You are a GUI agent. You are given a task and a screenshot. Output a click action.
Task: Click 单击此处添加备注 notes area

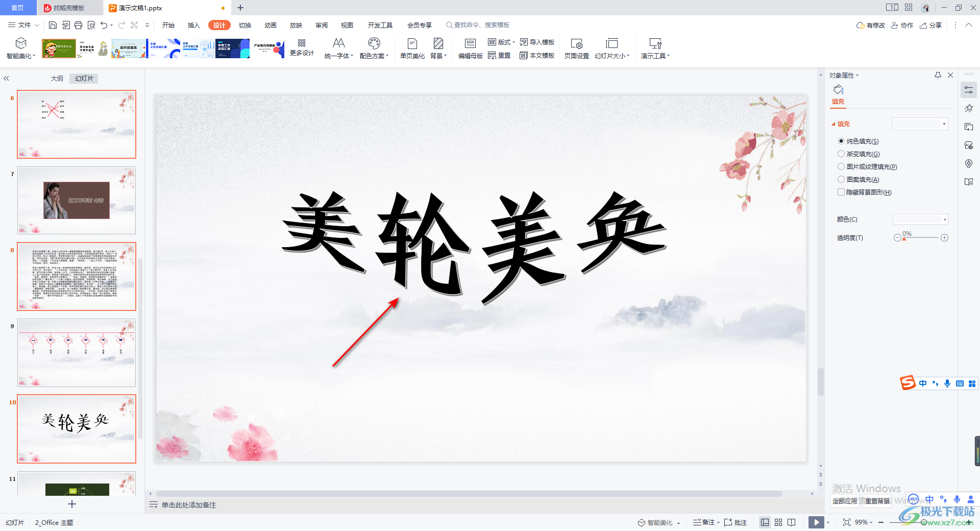pyautogui.click(x=189, y=505)
